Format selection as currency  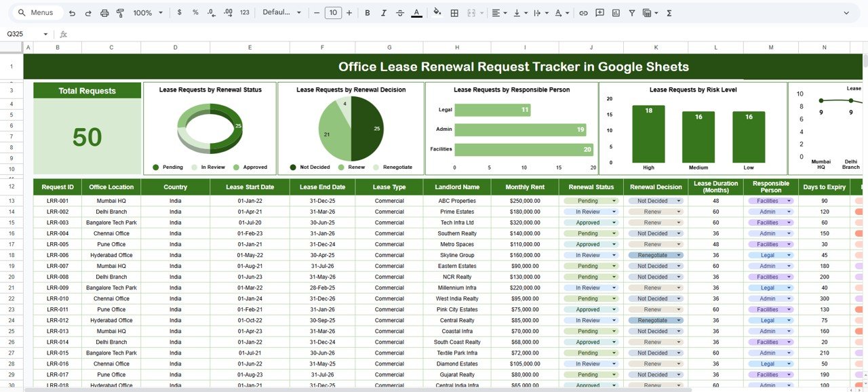178,12
